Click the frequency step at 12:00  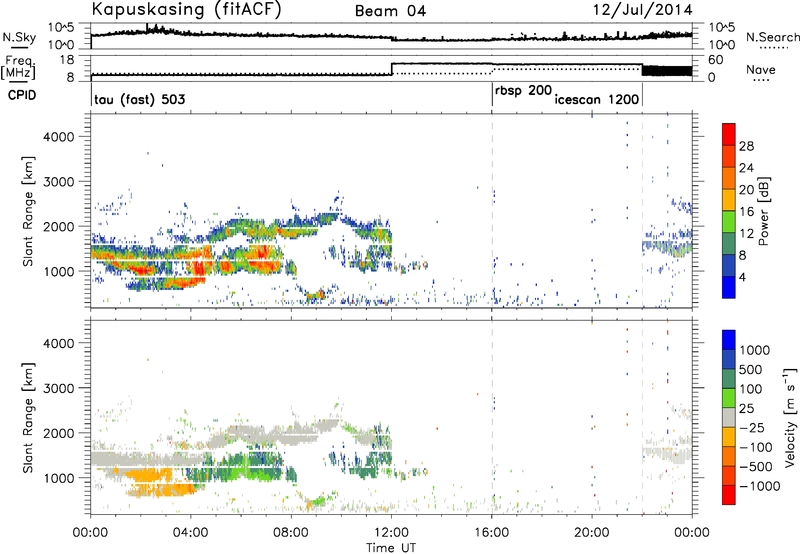(391, 69)
